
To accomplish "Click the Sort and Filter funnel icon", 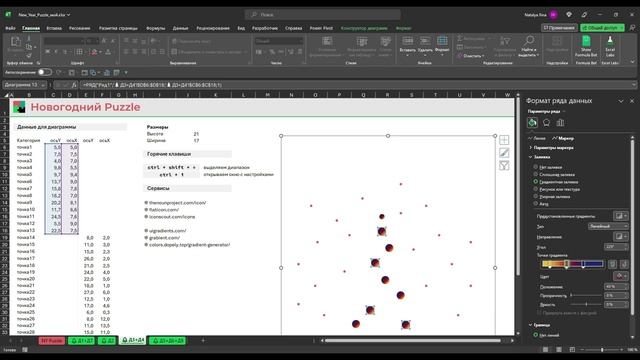I will coord(505,41).
